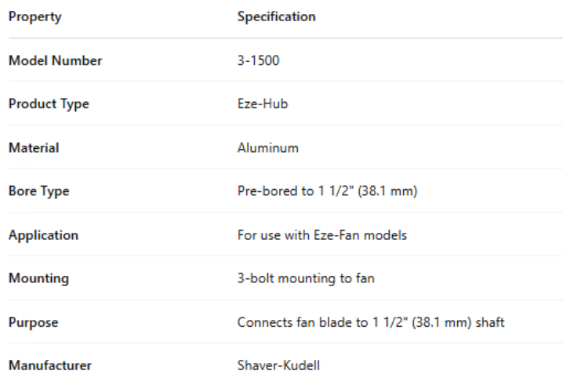This screenshot has width=563, height=392.
Task: Select the Purpose property label
Action: coord(33,322)
